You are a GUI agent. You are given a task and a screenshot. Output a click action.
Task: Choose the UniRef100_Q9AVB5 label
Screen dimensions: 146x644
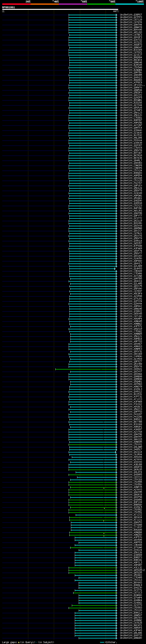click(x=131, y=75)
